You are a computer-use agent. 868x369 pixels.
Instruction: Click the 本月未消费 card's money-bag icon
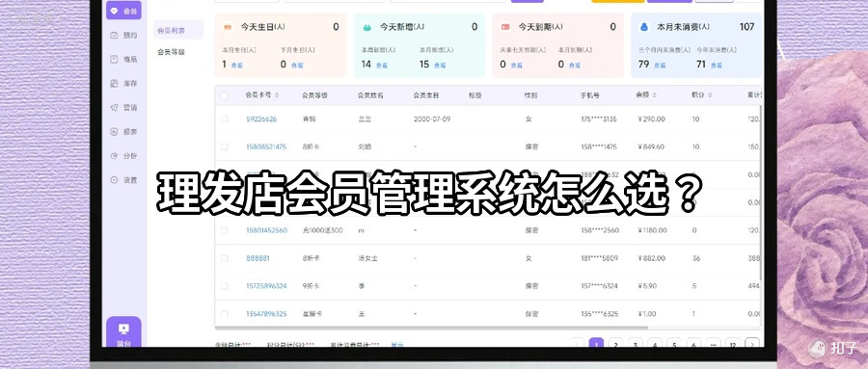click(x=644, y=27)
